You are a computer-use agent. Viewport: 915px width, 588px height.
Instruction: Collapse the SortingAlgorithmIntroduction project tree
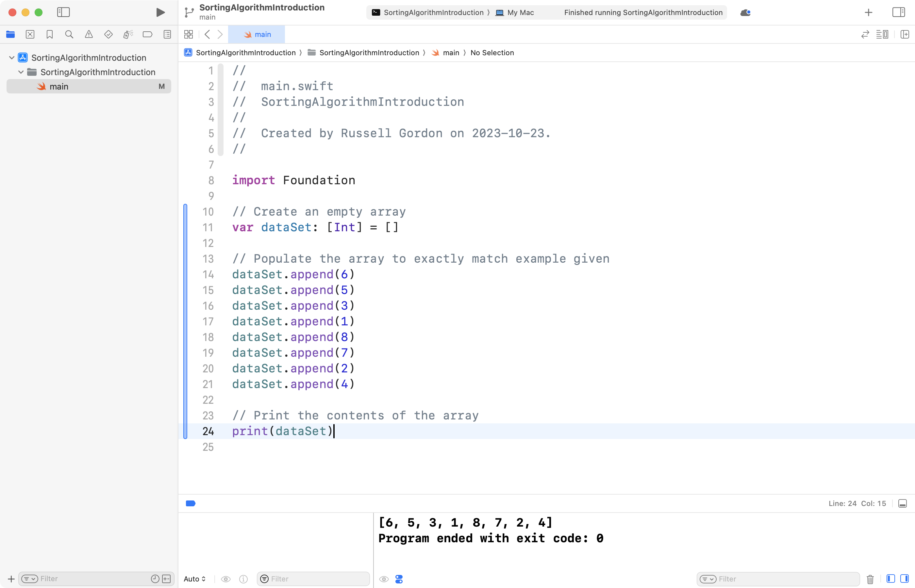[x=11, y=57]
